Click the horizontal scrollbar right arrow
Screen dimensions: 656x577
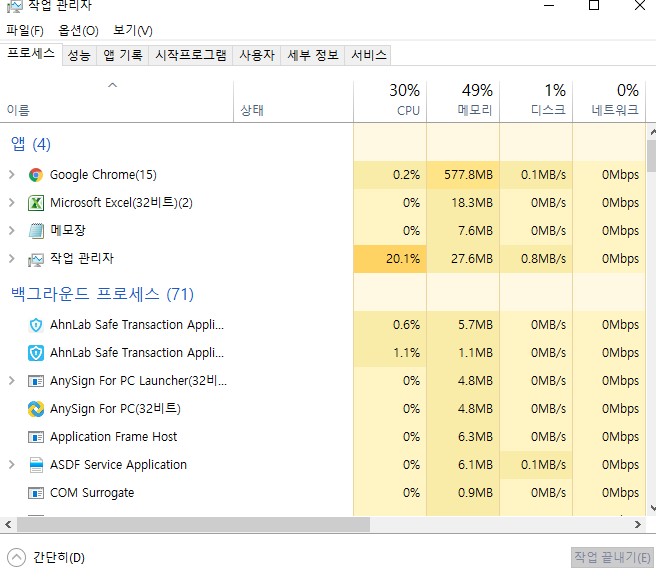(x=638, y=524)
